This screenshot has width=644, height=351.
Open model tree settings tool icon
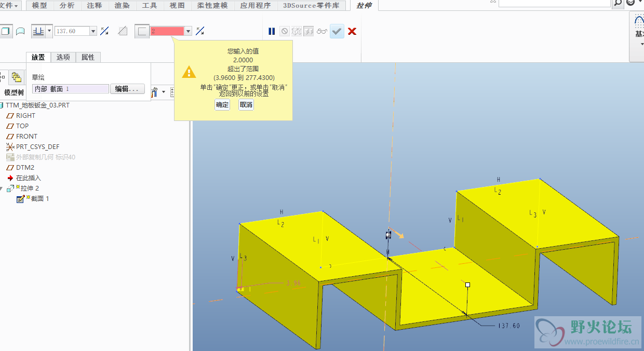point(154,92)
